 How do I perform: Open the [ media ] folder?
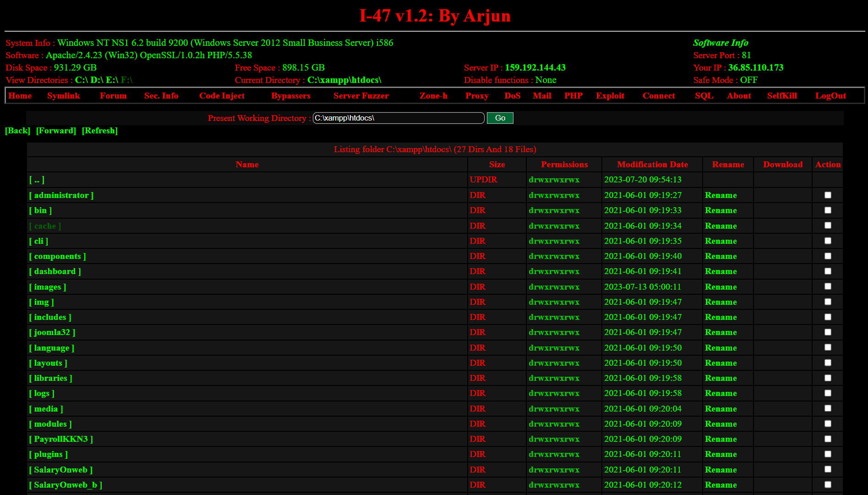46,409
